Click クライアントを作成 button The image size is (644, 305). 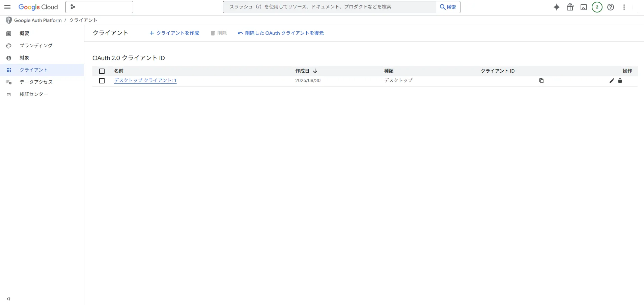pos(174,33)
